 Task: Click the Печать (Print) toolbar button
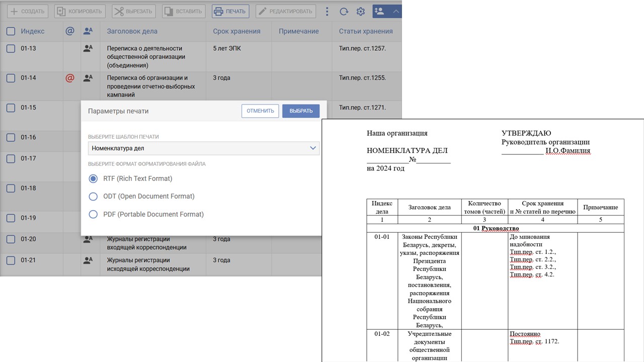pyautogui.click(x=231, y=11)
